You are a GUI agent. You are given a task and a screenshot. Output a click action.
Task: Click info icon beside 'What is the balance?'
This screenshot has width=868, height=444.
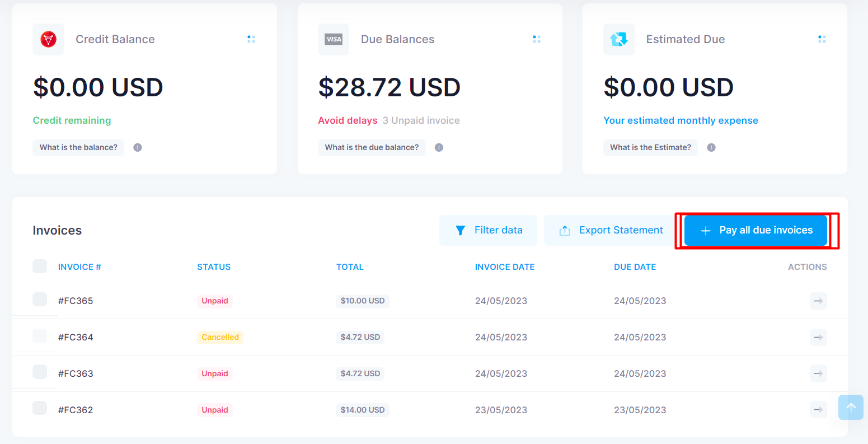coord(138,148)
